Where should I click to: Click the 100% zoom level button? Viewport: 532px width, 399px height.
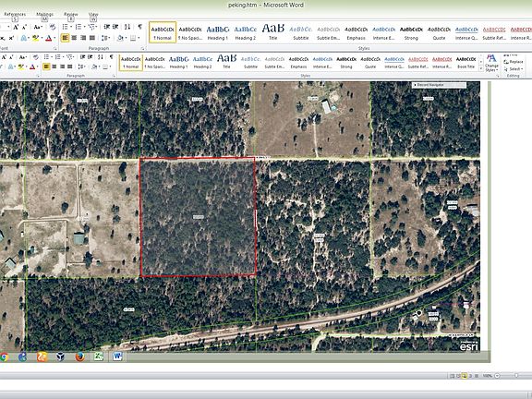coord(488,376)
